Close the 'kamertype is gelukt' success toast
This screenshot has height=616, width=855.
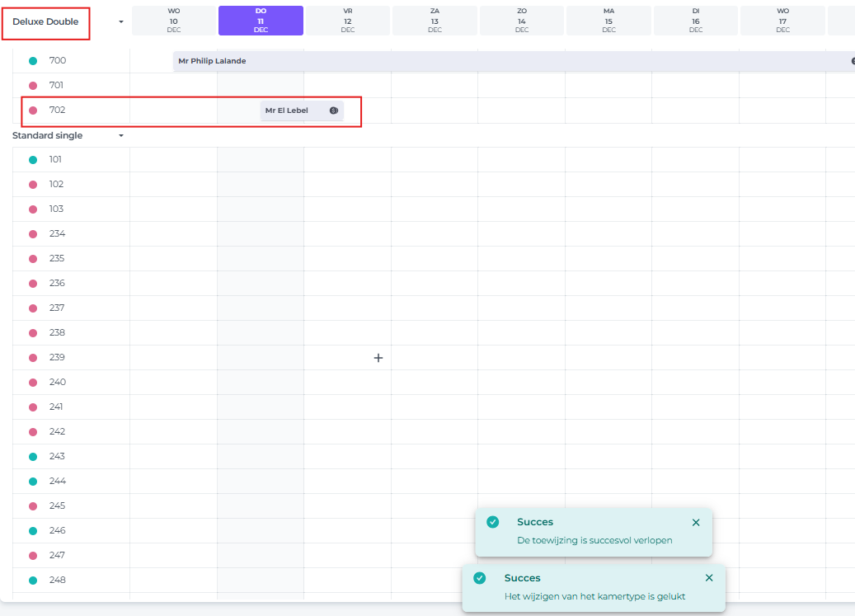709,578
